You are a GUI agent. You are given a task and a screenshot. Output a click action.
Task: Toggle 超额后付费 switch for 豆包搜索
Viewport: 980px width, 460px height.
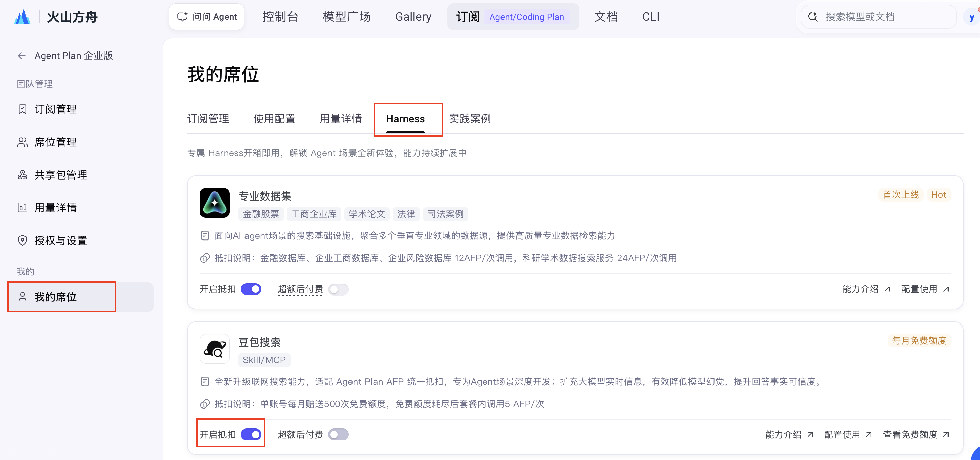pos(338,435)
